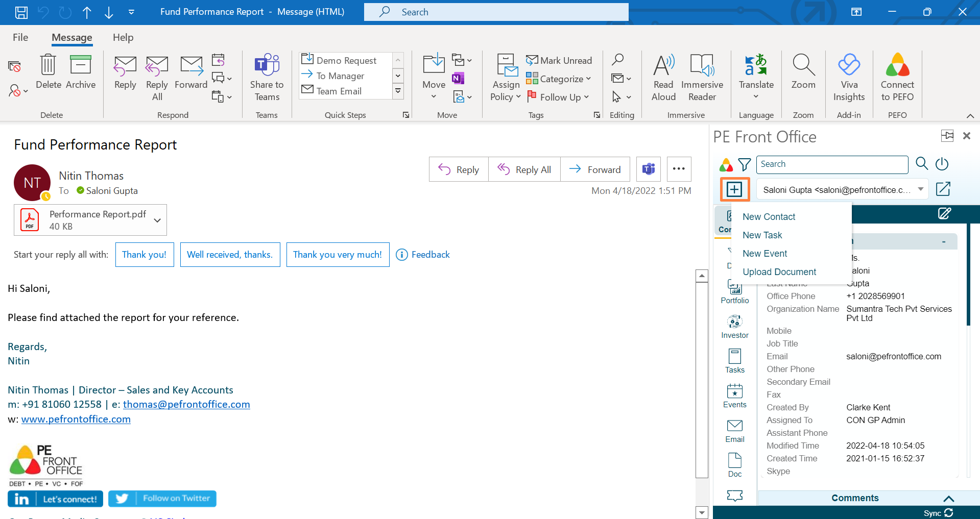The width and height of the screenshot is (980, 519).
Task: Pin the PE Front Office task pane
Action: click(x=947, y=136)
